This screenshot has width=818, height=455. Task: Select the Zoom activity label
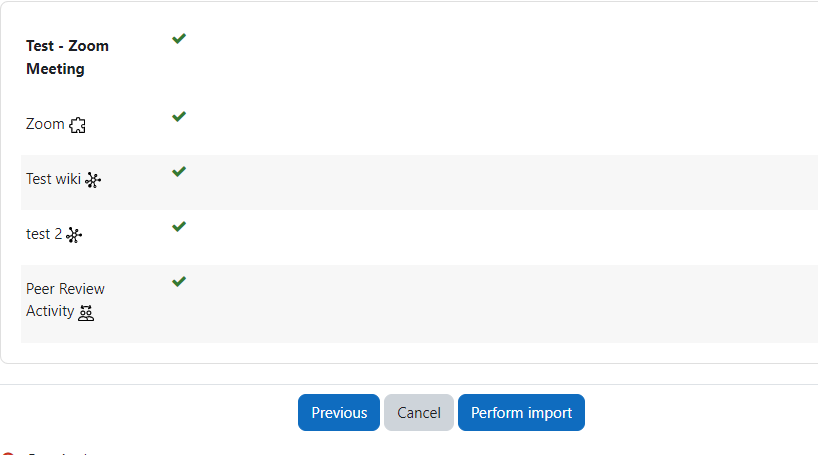point(45,124)
